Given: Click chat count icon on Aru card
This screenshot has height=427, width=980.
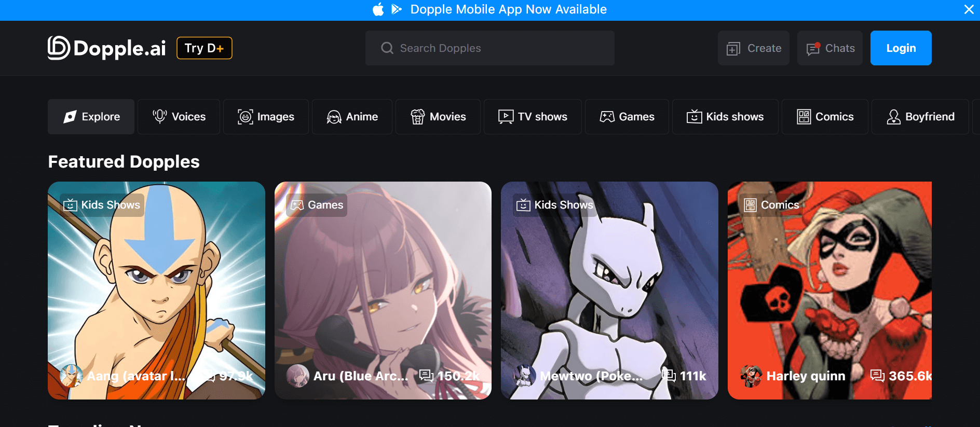Looking at the screenshot, I should point(426,376).
